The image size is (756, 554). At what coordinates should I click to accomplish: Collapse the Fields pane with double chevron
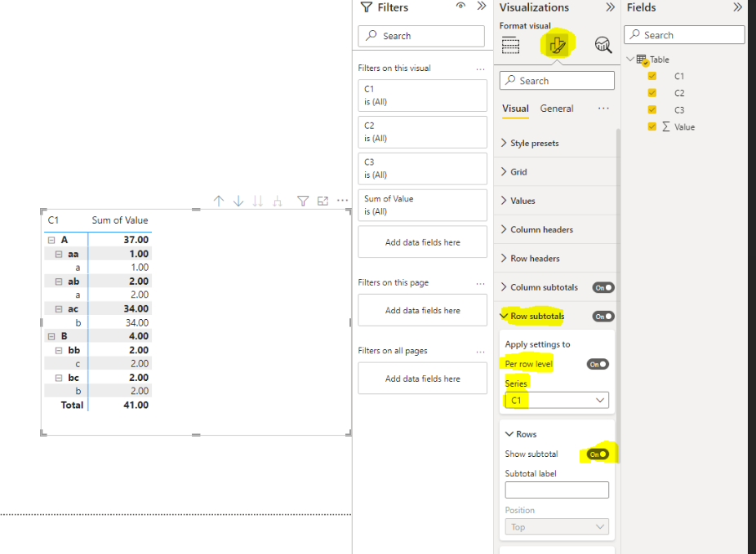click(x=738, y=7)
